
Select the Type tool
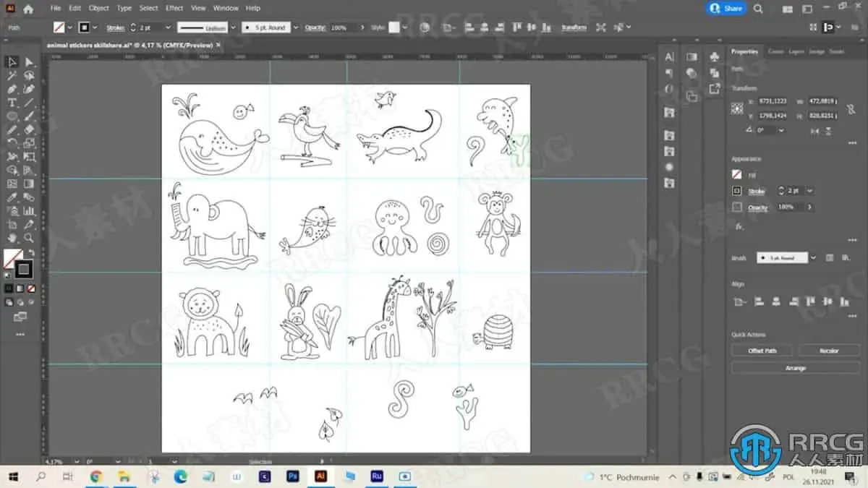[x=12, y=103]
